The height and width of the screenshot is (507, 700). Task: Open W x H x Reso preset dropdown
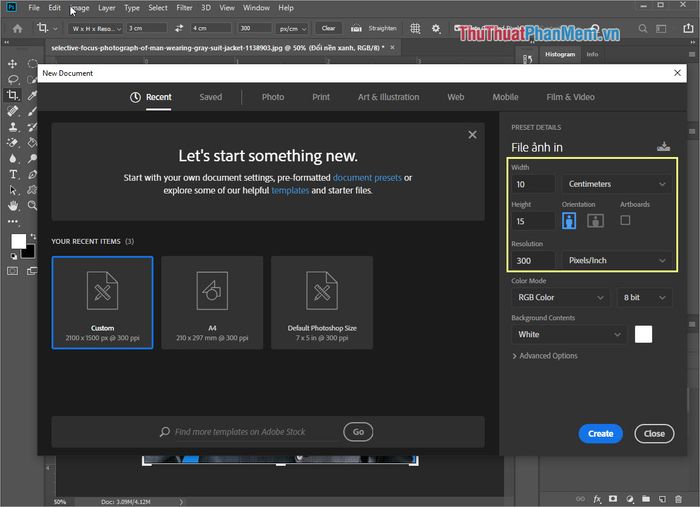[96, 29]
